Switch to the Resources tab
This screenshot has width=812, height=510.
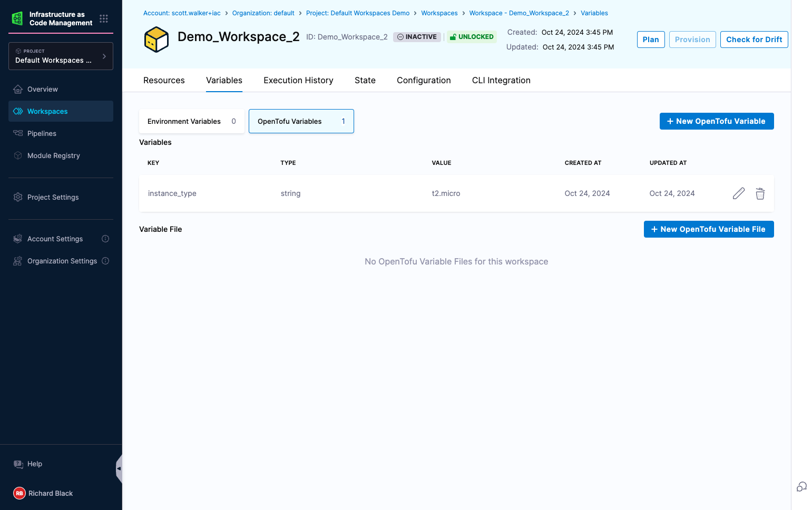(x=164, y=80)
